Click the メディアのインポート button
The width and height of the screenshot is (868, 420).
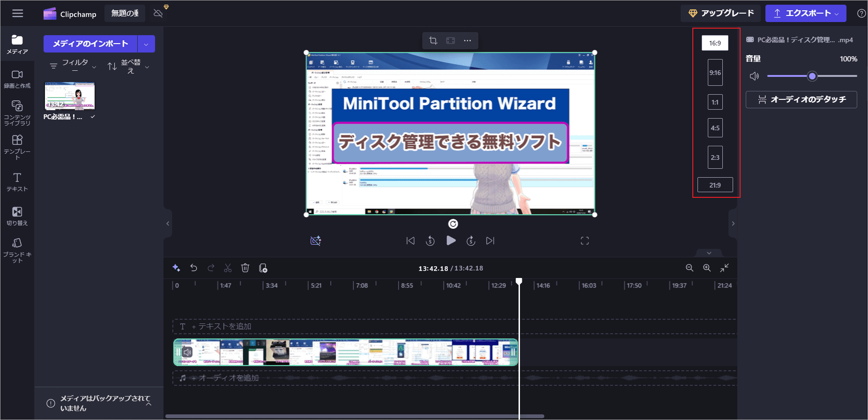(x=90, y=44)
